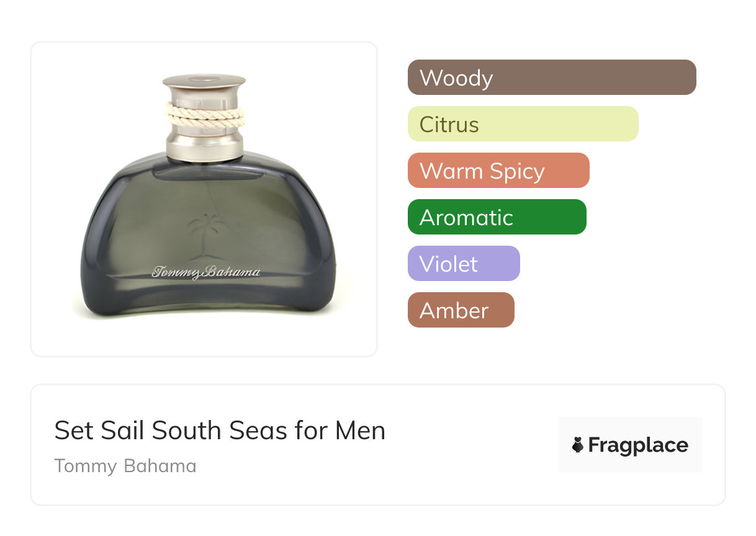Viewport: 756px width, 536px height.
Task: Click the Fragplace wordmark text
Action: [x=638, y=445]
